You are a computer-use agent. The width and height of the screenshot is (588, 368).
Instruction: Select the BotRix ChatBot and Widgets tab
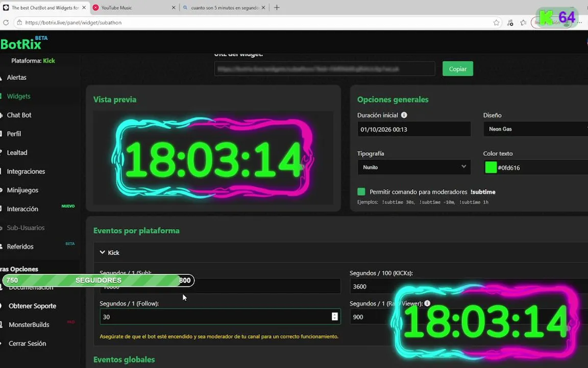pos(44,8)
